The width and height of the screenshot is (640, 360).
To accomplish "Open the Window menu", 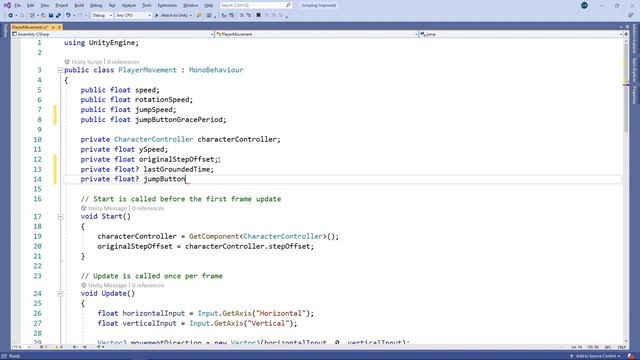I will coord(190,5).
